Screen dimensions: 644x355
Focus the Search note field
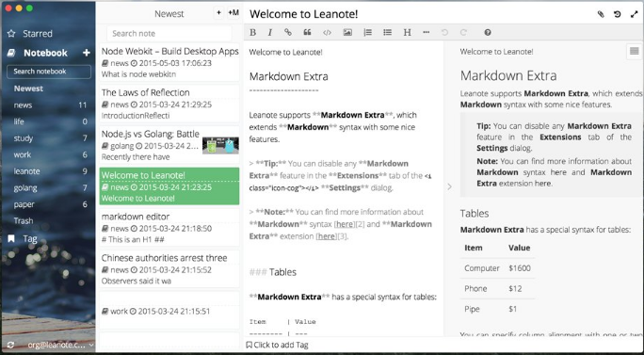coord(169,34)
